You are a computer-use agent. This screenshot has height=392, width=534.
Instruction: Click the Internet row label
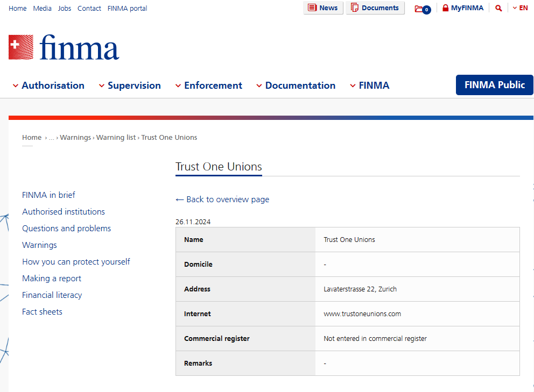click(x=197, y=314)
